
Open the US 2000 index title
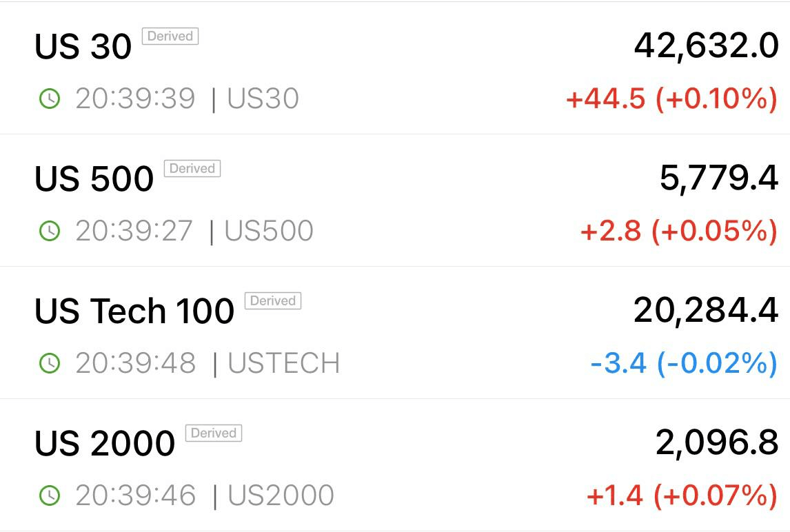105,443
